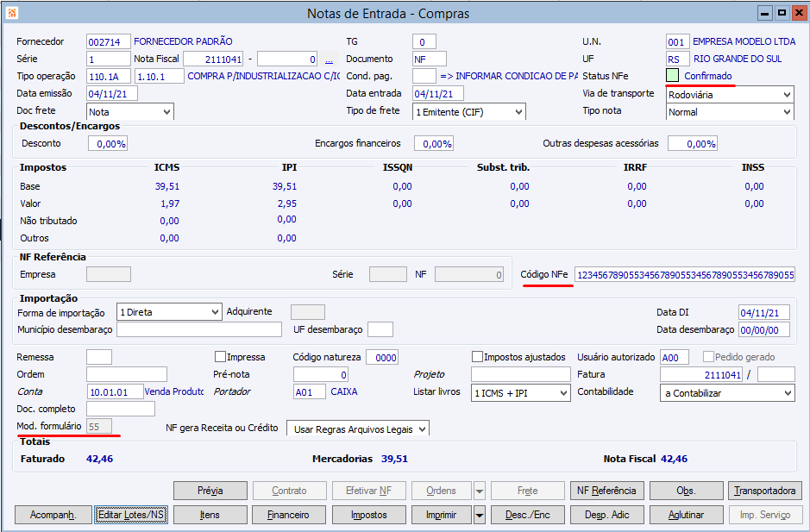The width and height of the screenshot is (810, 532).
Task: Click the Financeiro button
Action: 289,515
